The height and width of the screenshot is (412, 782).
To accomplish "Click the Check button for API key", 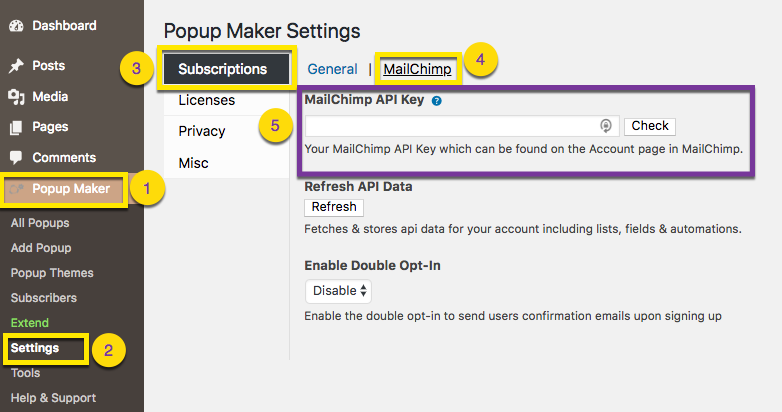I will [x=650, y=126].
